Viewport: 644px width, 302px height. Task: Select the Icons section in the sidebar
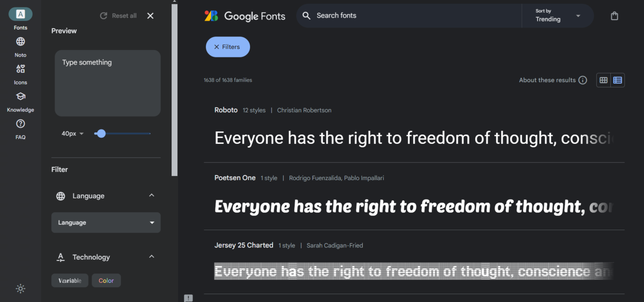20,73
